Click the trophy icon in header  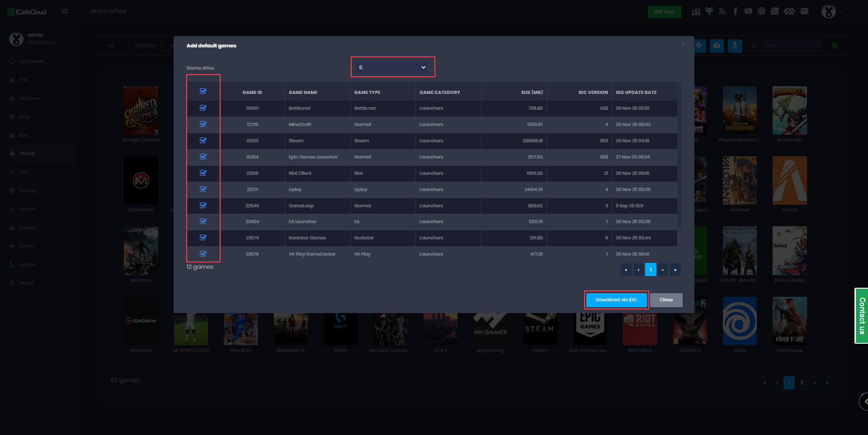point(709,11)
